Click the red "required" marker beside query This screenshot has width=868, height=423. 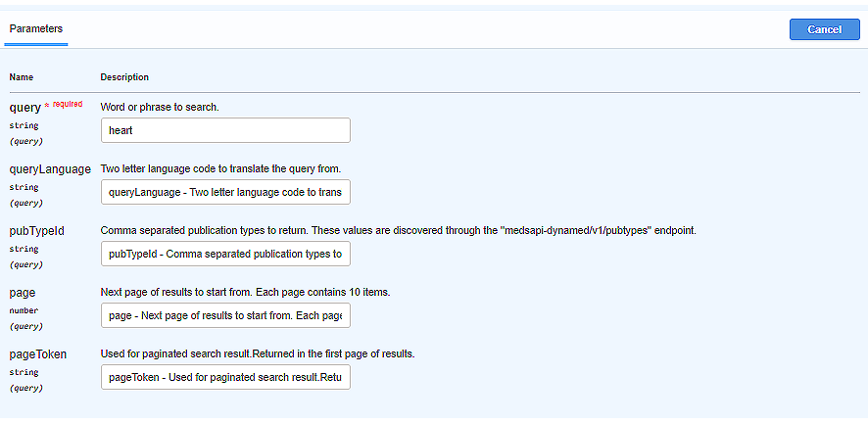pos(67,104)
